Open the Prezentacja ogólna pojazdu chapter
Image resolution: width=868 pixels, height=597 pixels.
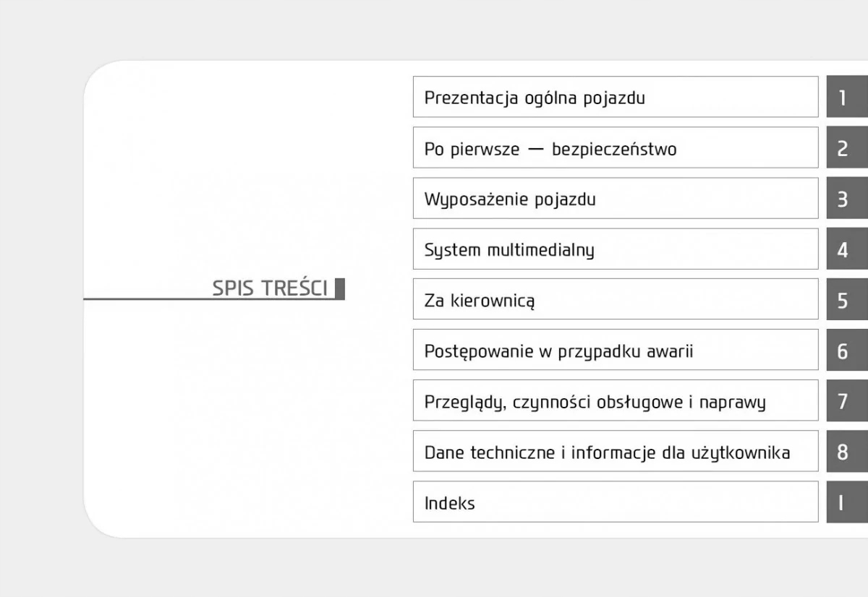[x=615, y=98]
